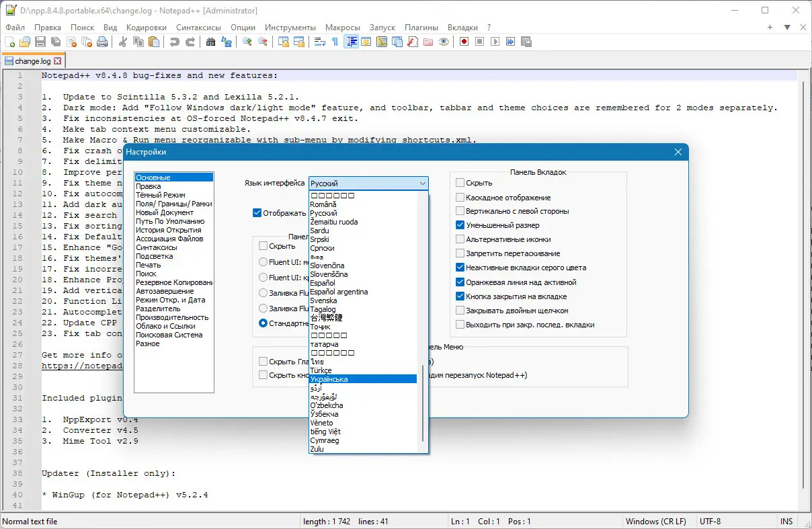This screenshot has height=529, width=812.
Task: Click the Find binoculars icon
Action: (211, 42)
